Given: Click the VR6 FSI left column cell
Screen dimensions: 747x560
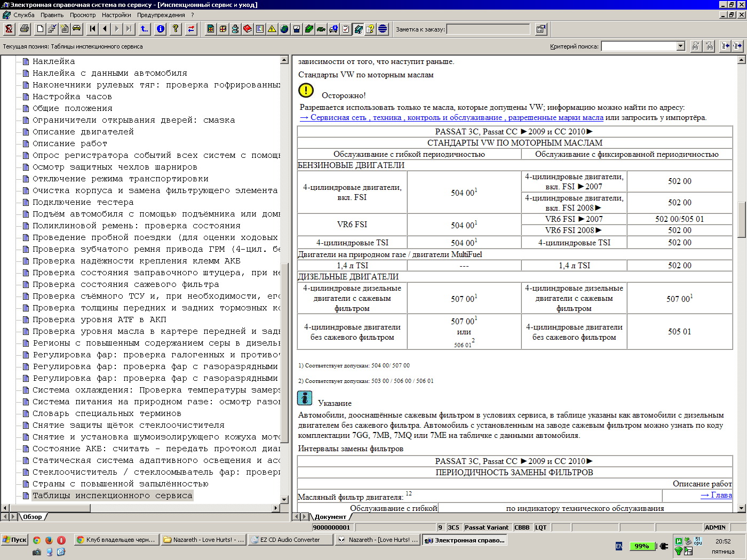Looking at the screenshot, I should [x=352, y=225].
